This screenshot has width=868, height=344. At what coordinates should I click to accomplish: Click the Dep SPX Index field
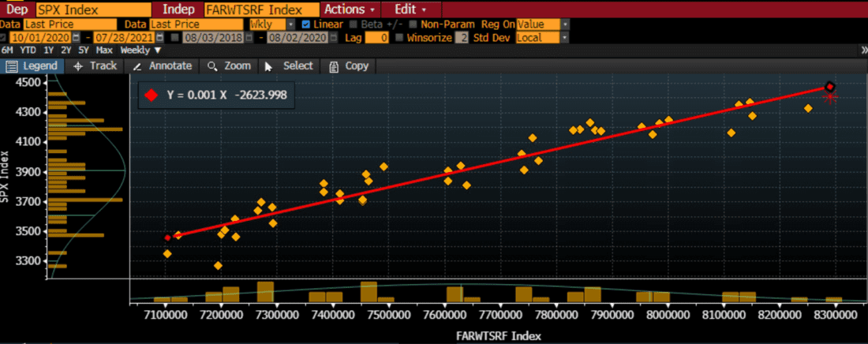point(94,9)
